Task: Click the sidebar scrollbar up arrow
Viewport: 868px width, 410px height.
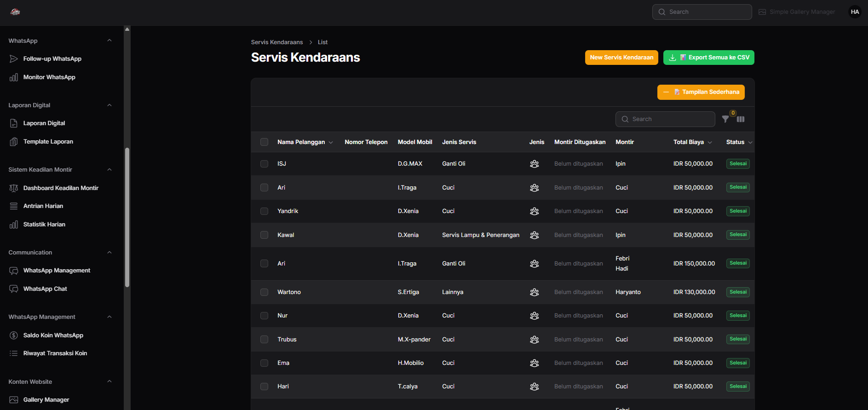Action: 127,29
